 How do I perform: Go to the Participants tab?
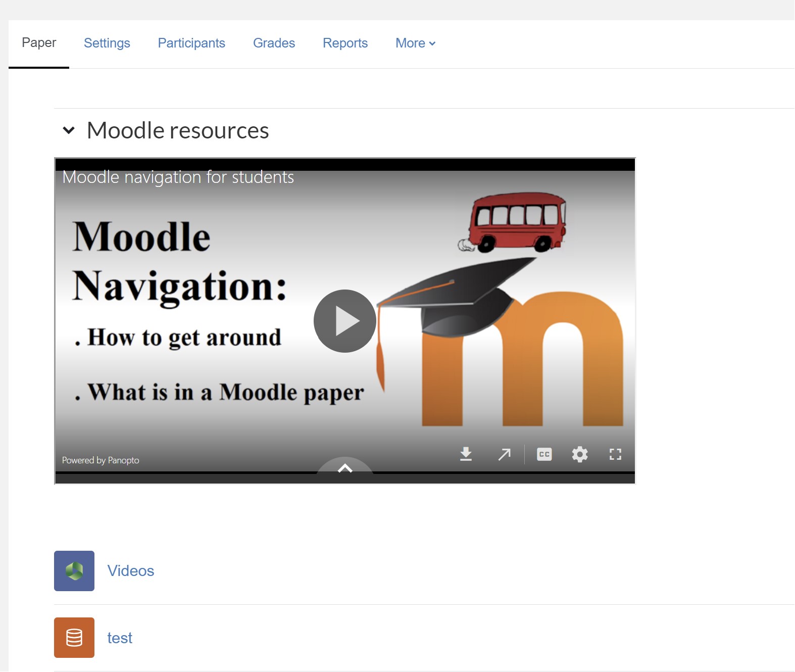pos(191,43)
